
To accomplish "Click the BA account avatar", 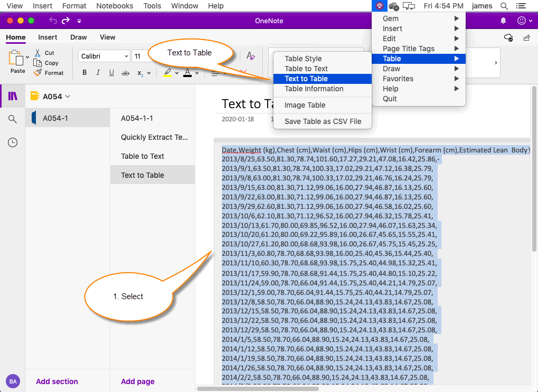I will point(13,381).
